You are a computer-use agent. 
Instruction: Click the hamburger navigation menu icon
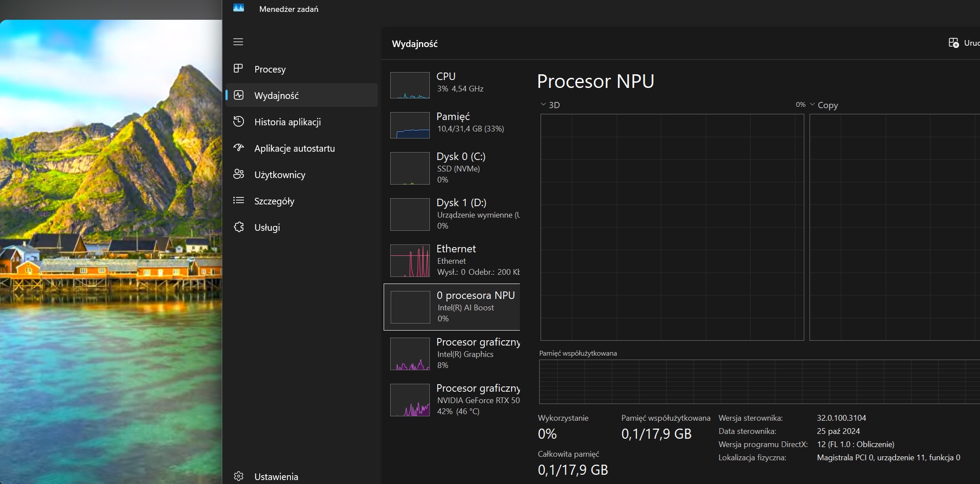coord(238,42)
